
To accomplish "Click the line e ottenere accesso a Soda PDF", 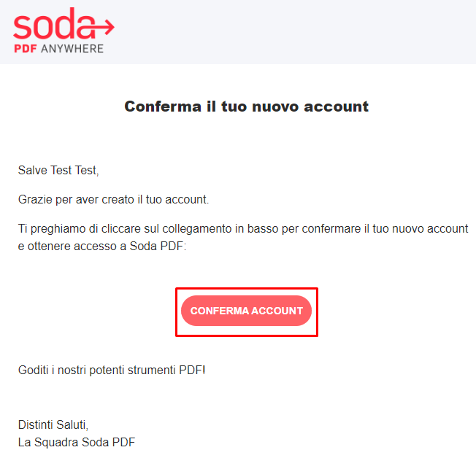I will click(102, 247).
